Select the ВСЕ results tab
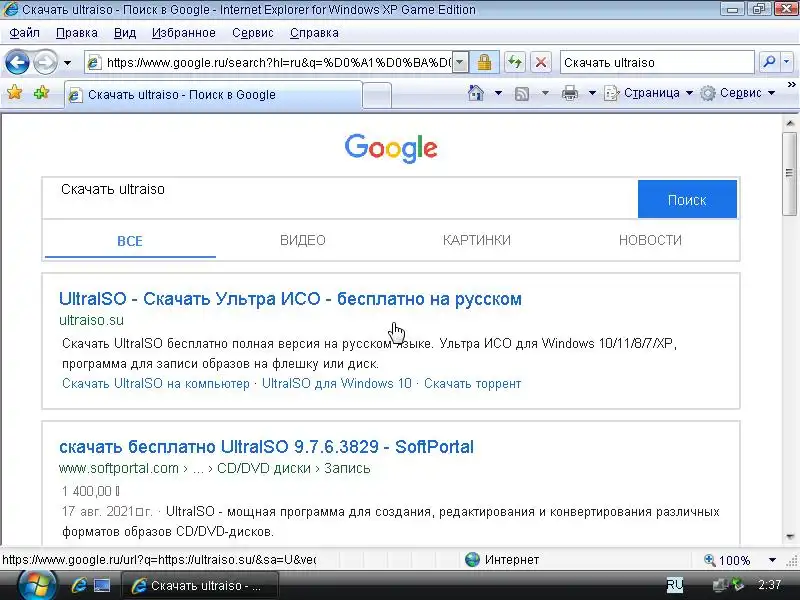 [130, 241]
